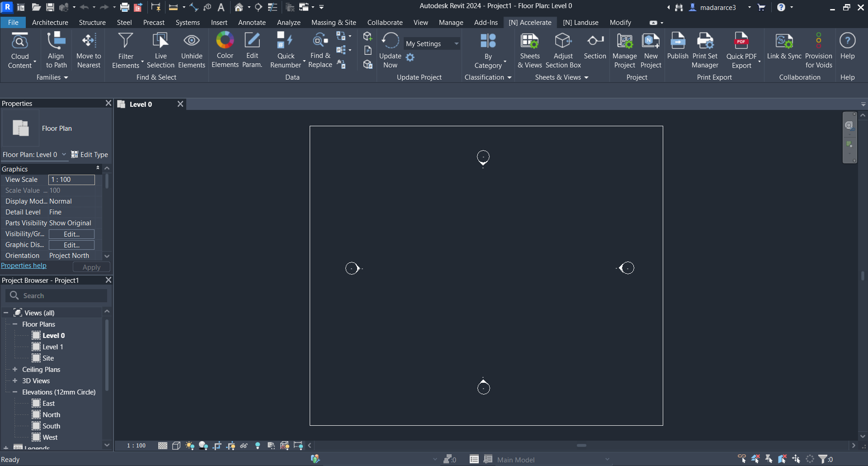Open the File menu
Image resolution: width=868 pixels, height=466 pixels.
click(13, 23)
